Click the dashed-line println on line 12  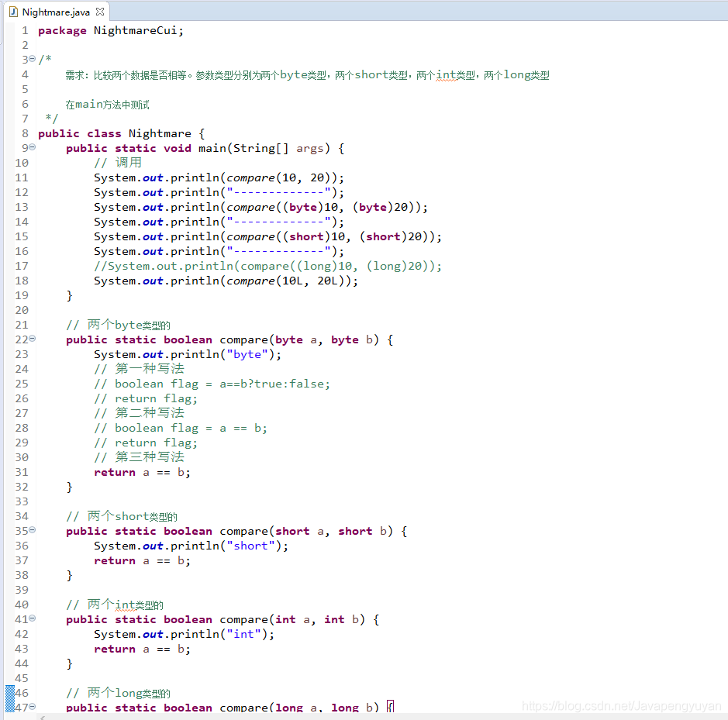219,193
